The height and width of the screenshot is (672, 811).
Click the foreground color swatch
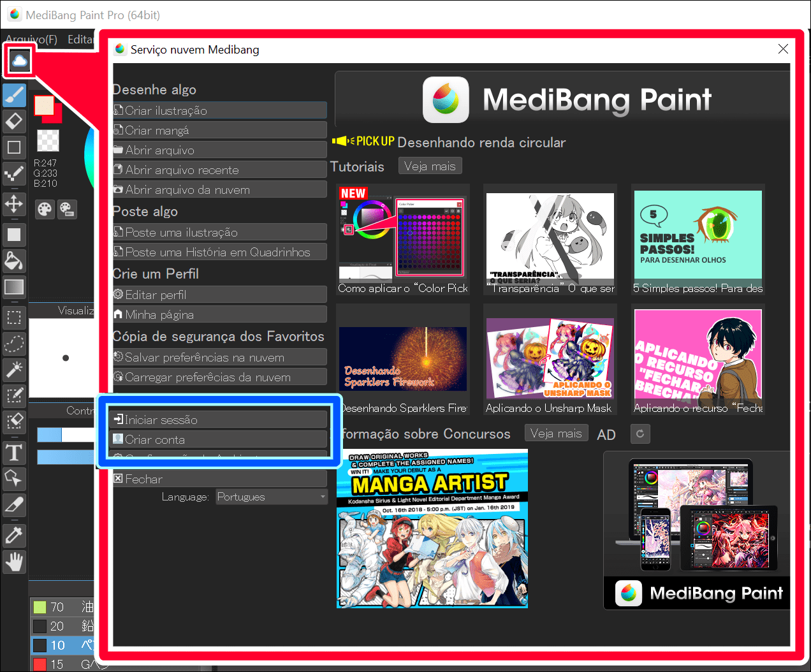44,105
